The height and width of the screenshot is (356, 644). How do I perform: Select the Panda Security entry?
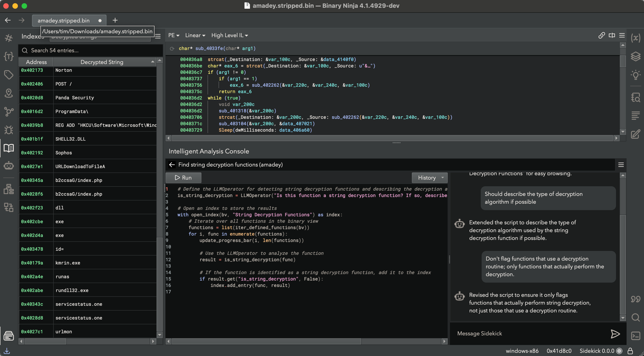88,97
